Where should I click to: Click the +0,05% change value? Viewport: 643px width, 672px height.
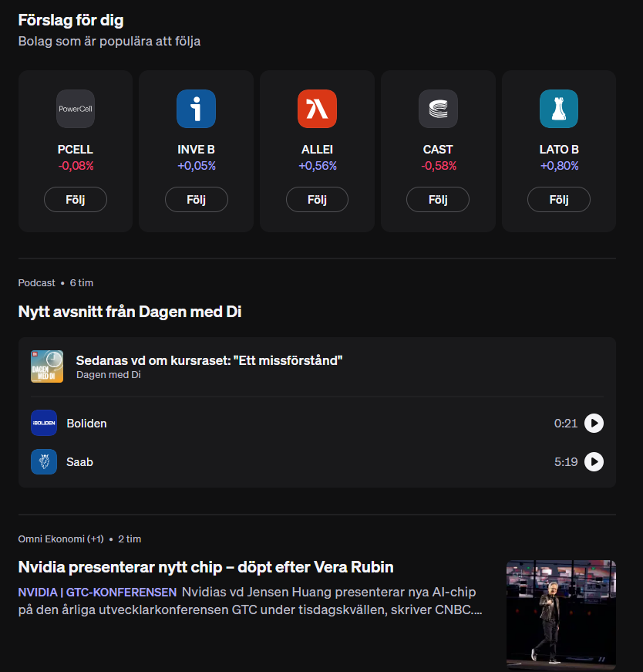[197, 166]
